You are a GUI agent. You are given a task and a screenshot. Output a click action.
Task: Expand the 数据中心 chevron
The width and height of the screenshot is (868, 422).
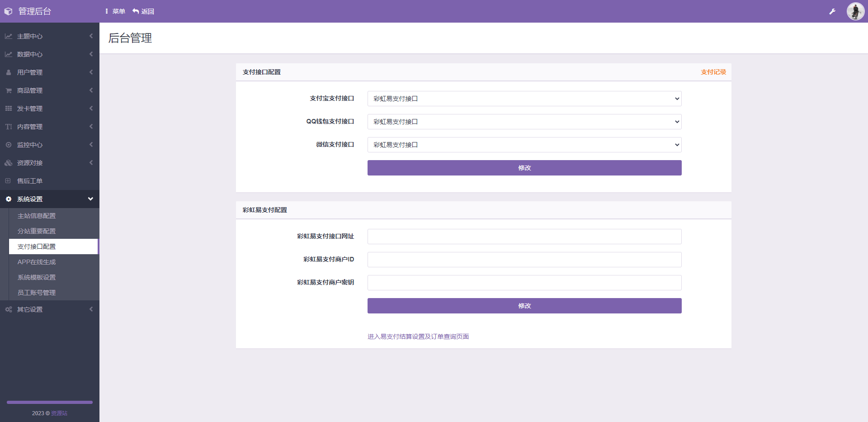coord(91,54)
